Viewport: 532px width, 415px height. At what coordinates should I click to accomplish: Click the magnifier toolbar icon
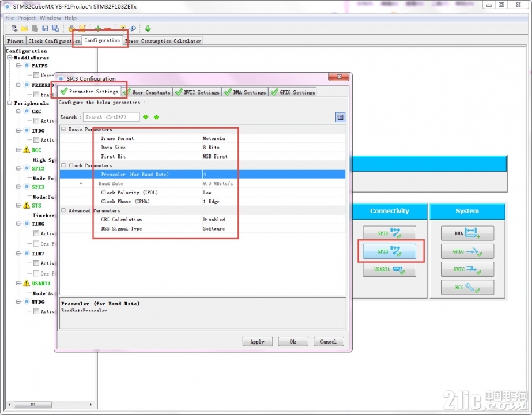click(x=133, y=28)
